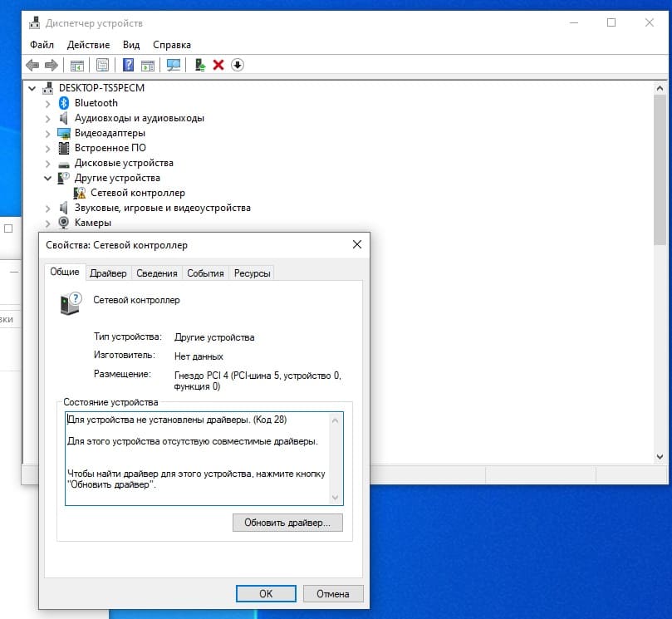The image size is (672, 619).
Task: Click the Встроенное ПО chip icon
Action: pos(64,149)
